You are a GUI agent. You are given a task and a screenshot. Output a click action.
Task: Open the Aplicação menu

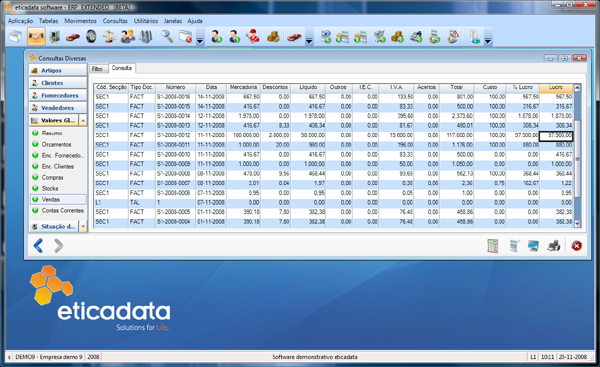pos(20,21)
